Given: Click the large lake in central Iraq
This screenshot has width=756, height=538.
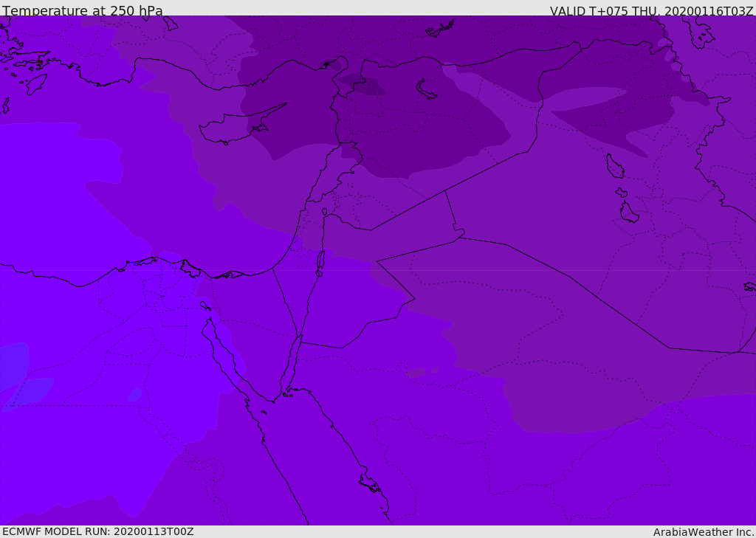Looking at the screenshot, I should (615, 166).
